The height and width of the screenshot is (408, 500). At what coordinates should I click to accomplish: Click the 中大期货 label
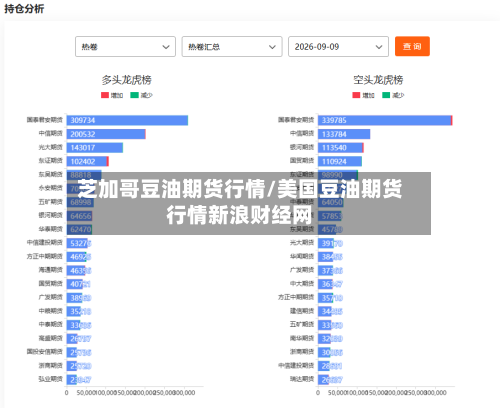(302, 283)
